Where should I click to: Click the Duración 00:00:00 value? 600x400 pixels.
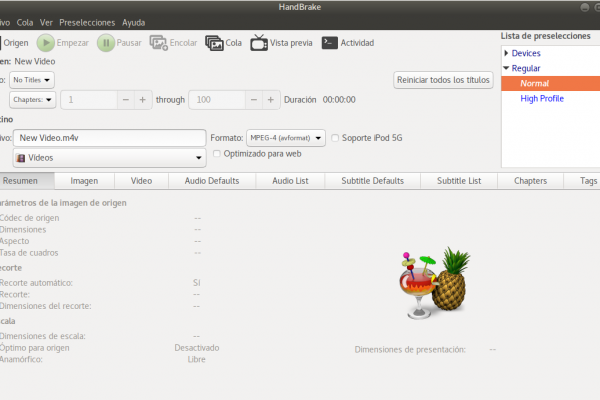point(339,100)
